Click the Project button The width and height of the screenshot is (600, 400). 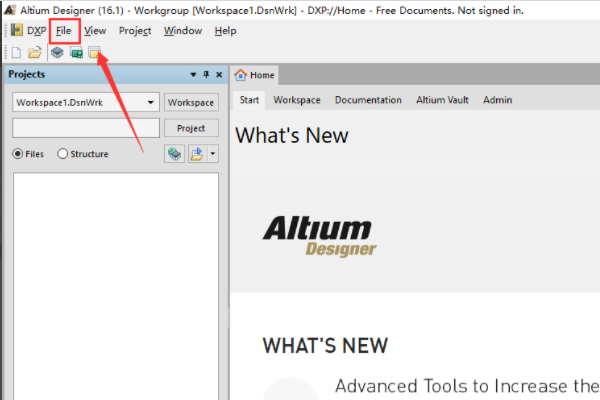click(x=191, y=128)
